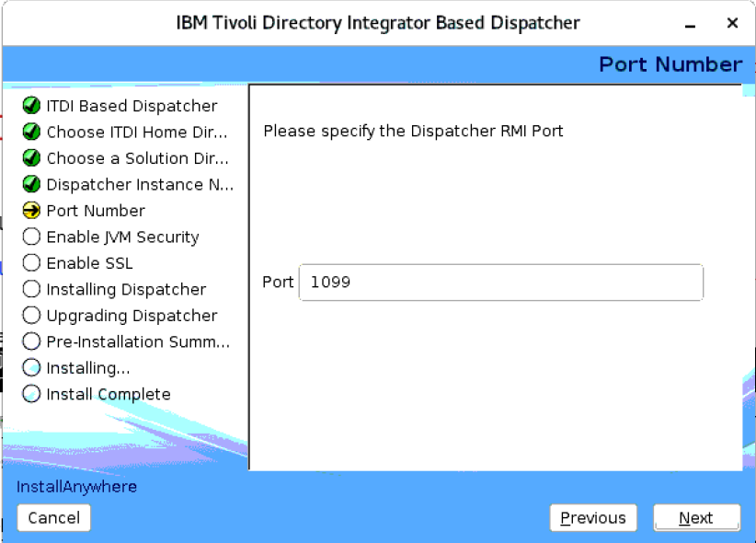Click the empty circle beside Install Complete
This screenshot has width=756, height=543.
31,393
